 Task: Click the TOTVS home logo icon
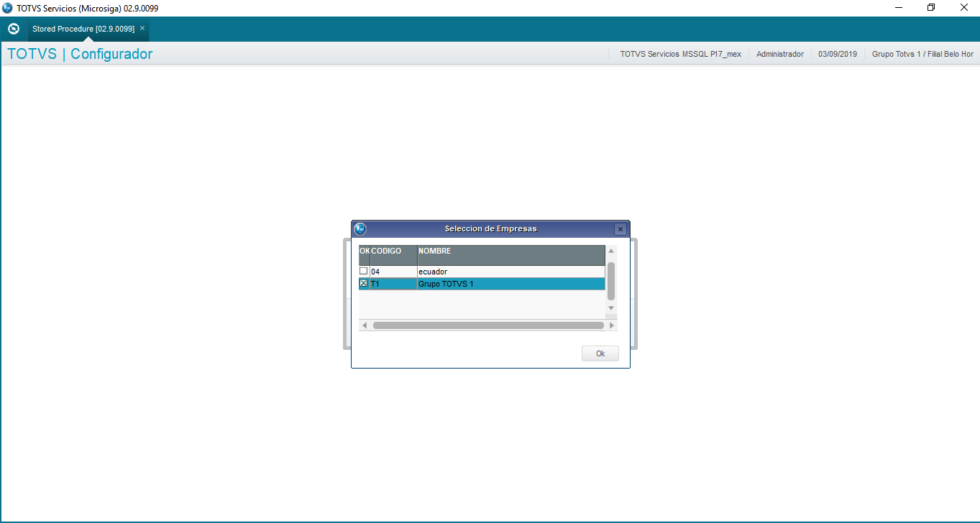click(x=13, y=29)
